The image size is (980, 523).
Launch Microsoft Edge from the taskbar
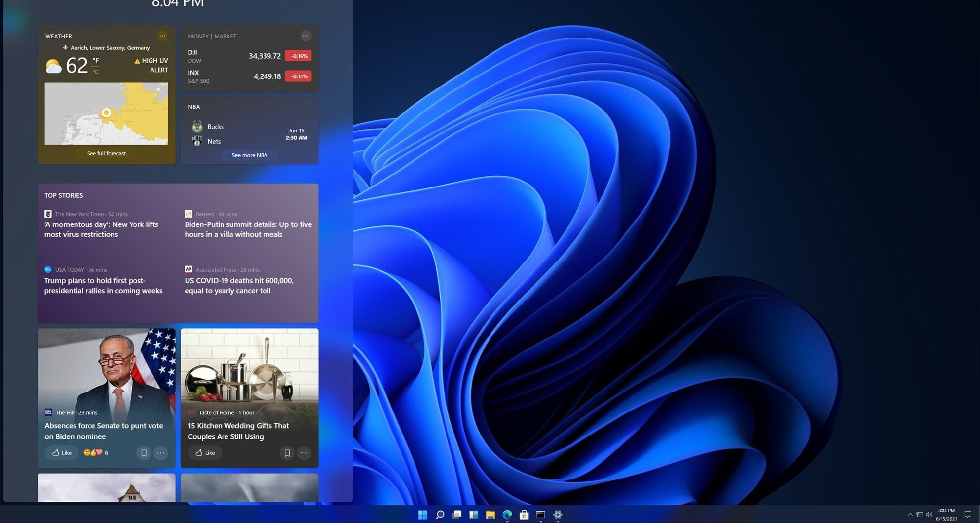pos(507,515)
